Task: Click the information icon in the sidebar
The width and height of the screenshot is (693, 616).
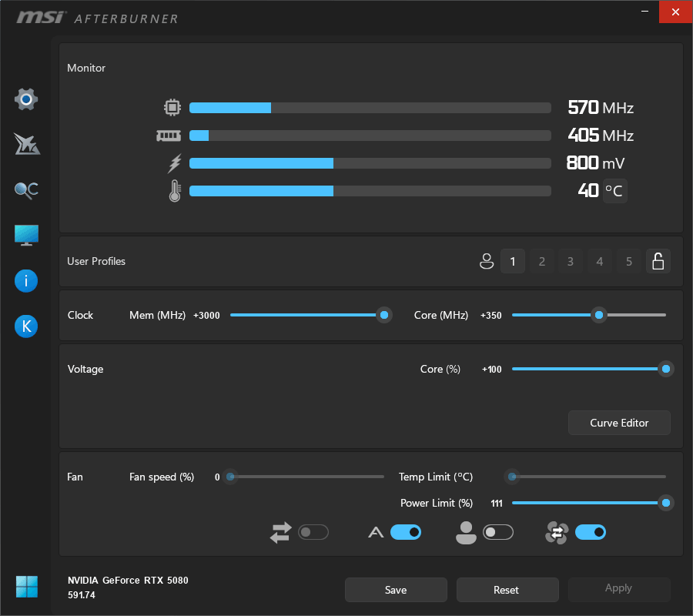Action: pos(25,280)
